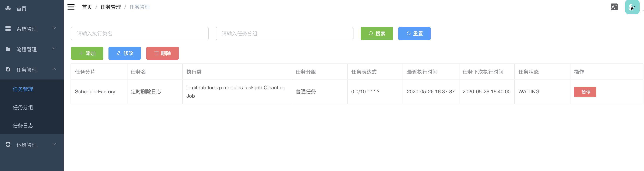Click the document icon for 任务管理

tap(8, 69)
